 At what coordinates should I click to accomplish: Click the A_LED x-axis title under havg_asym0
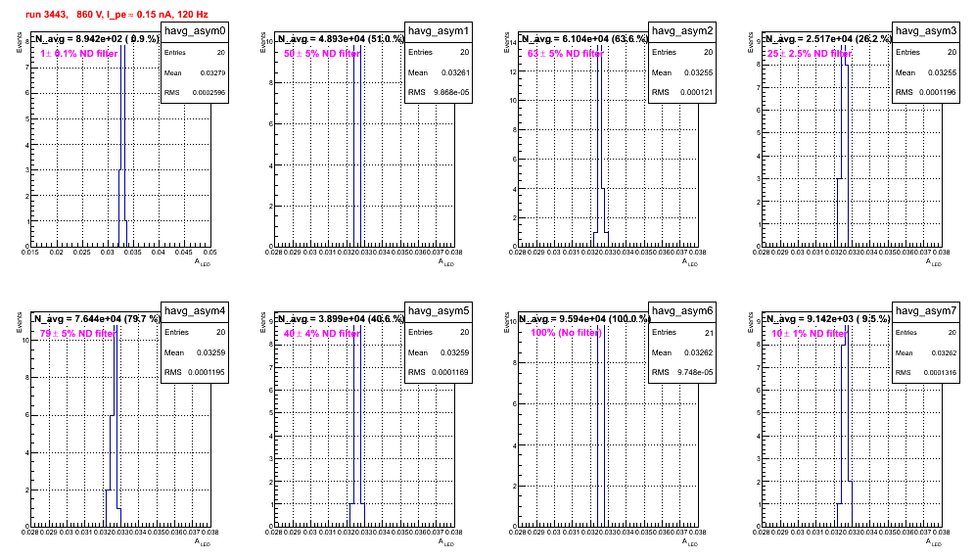click(x=203, y=262)
